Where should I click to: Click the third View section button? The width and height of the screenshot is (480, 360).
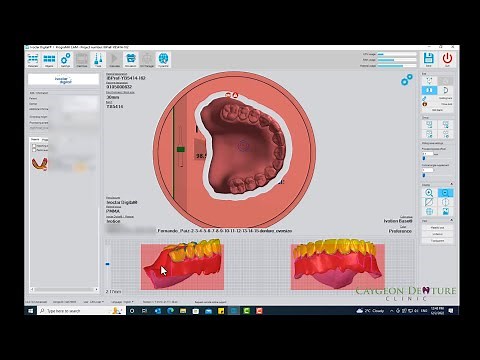[x=437, y=240]
